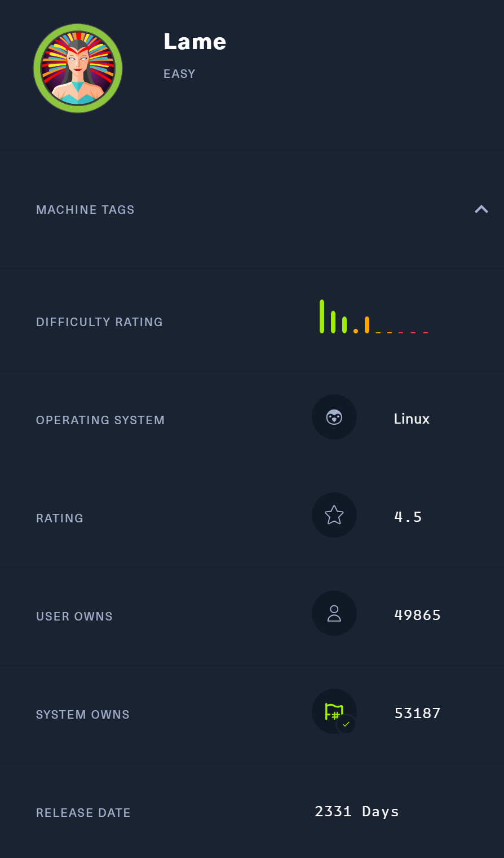Click the orange bar in the difficulty chart
Image resolution: width=504 pixels, height=858 pixels.
(367, 326)
